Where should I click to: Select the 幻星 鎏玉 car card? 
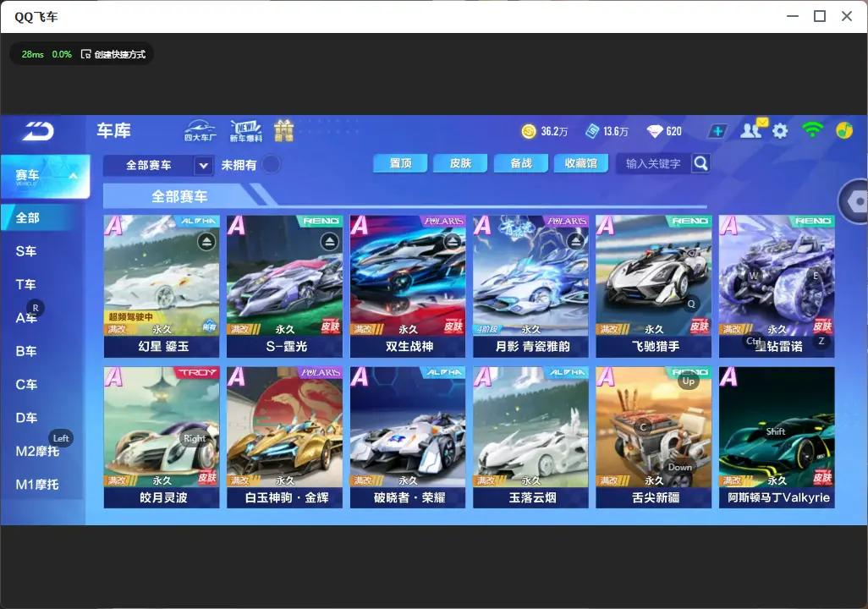[x=162, y=286]
